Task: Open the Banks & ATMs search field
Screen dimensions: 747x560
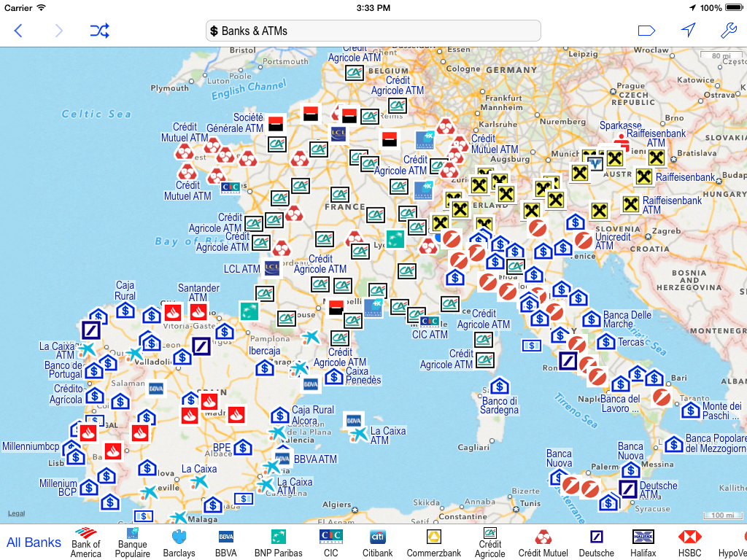Action: point(373,31)
